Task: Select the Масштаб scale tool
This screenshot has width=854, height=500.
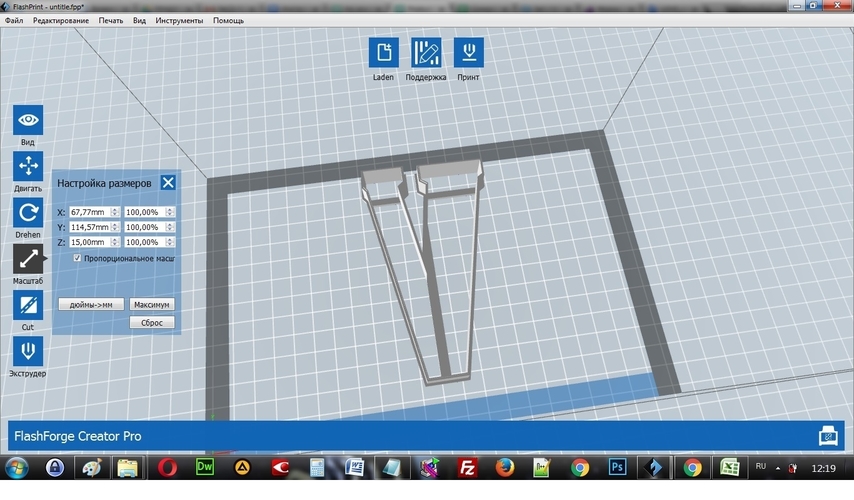Action: coord(28,259)
